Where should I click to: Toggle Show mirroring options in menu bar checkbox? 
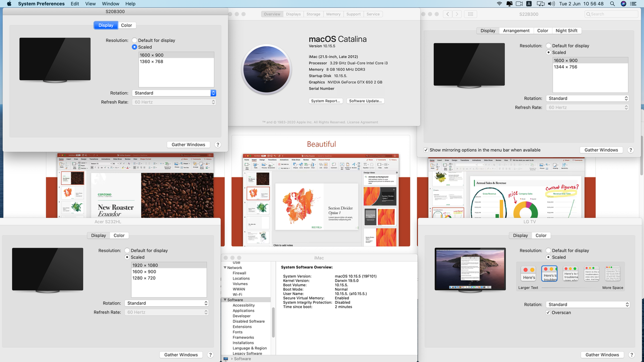coord(426,150)
